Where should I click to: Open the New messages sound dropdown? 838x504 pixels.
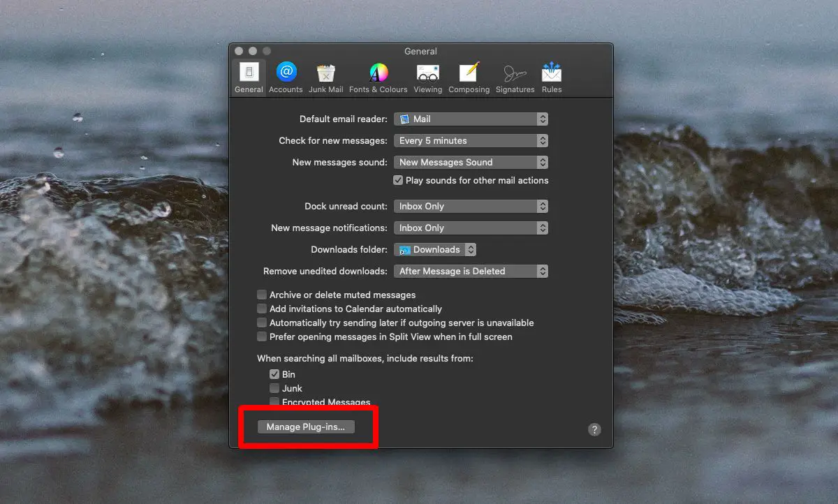pyautogui.click(x=471, y=162)
